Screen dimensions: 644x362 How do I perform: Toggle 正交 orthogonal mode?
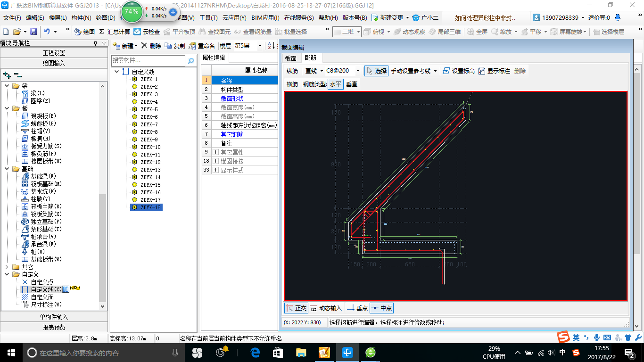tap(297, 308)
